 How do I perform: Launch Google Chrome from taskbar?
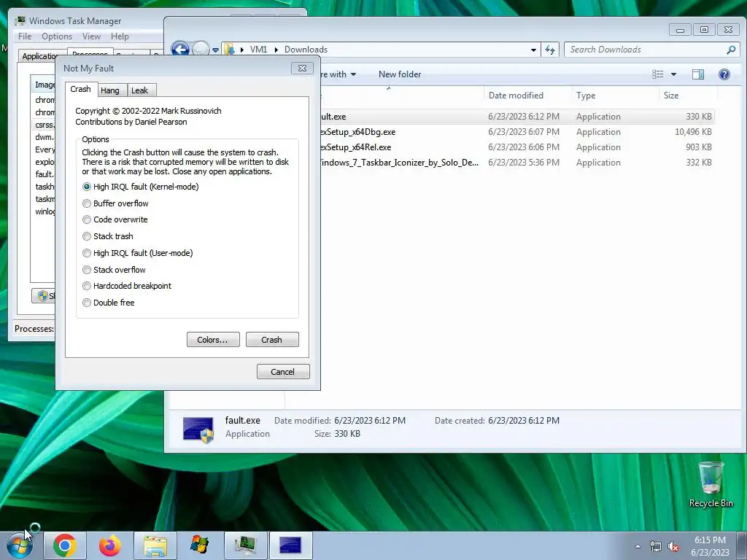[65, 545]
